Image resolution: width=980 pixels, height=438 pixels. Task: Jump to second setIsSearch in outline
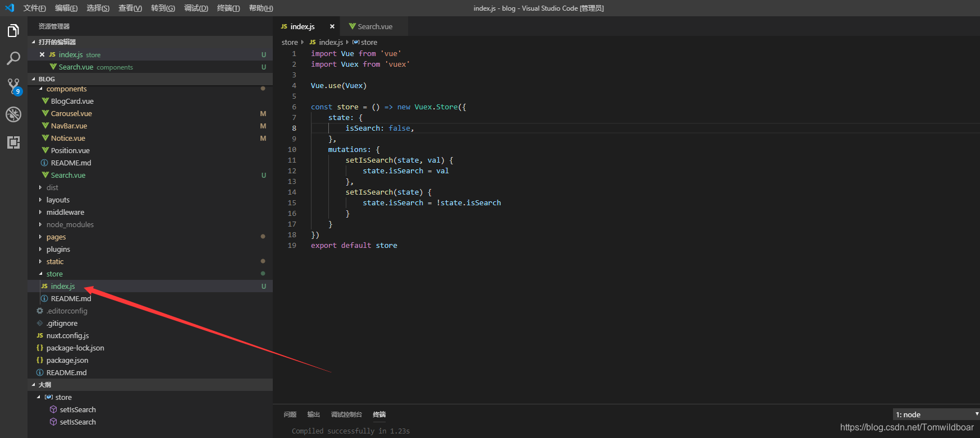pyautogui.click(x=150, y=422)
